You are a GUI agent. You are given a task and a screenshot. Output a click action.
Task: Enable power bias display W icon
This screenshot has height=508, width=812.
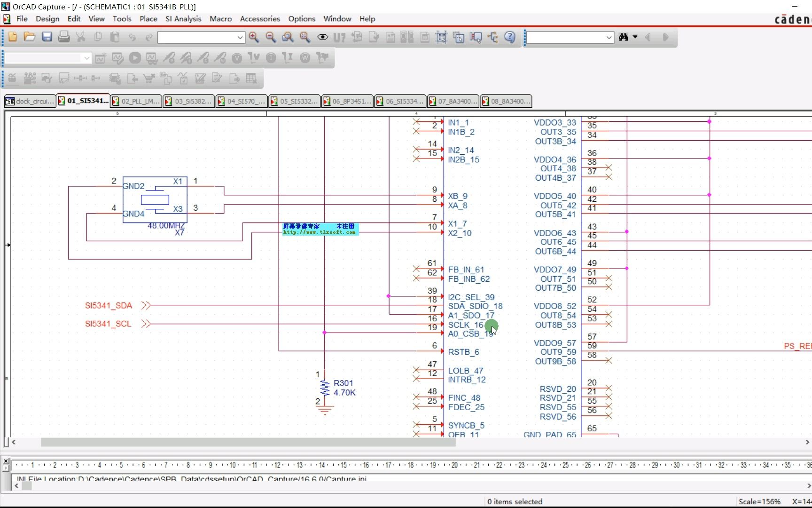[305, 58]
